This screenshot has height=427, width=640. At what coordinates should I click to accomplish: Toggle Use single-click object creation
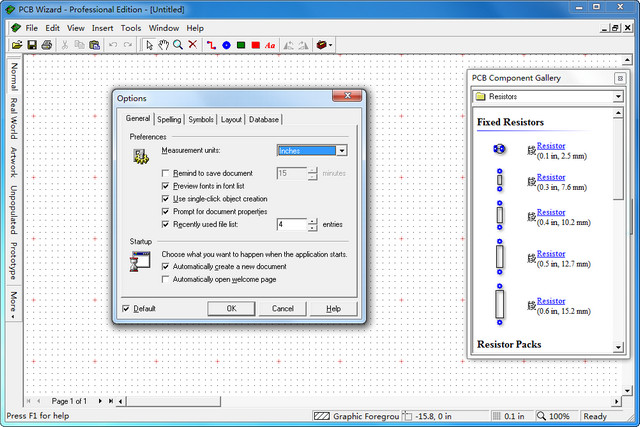click(165, 199)
